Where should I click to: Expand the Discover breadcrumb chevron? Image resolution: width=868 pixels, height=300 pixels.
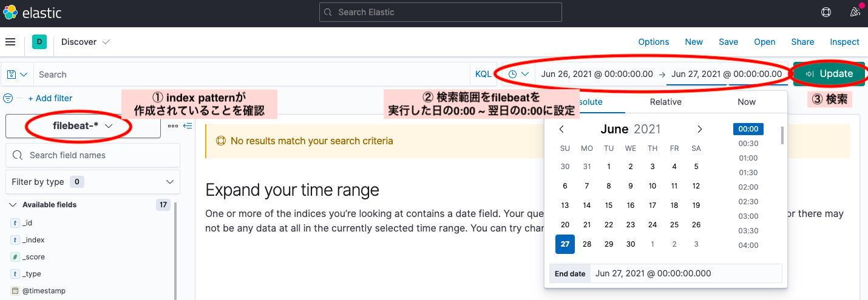pyautogui.click(x=106, y=42)
